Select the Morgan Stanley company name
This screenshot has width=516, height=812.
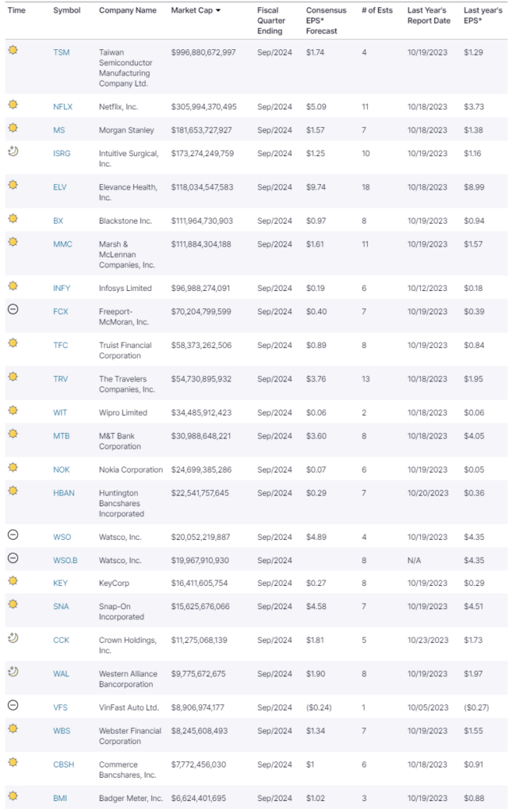pos(126,130)
